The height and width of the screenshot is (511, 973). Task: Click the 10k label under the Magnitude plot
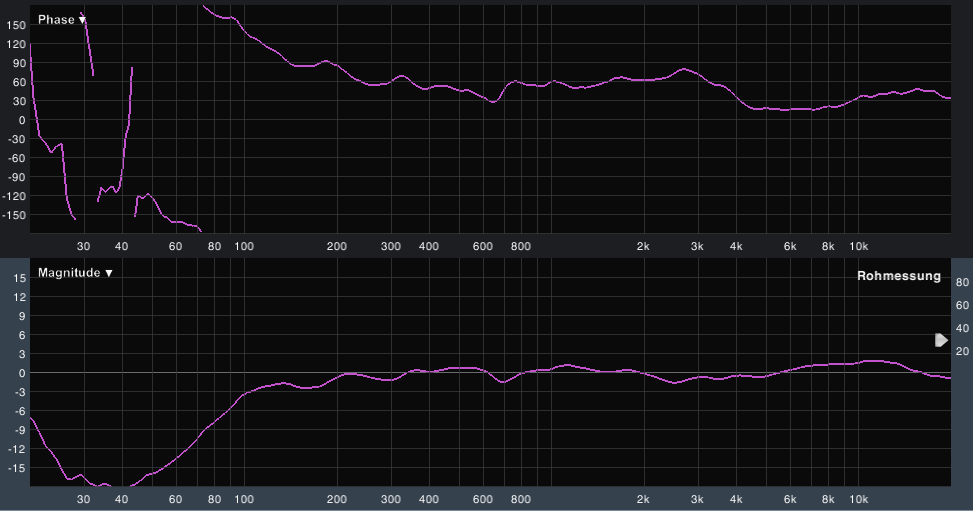[x=857, y=499]
